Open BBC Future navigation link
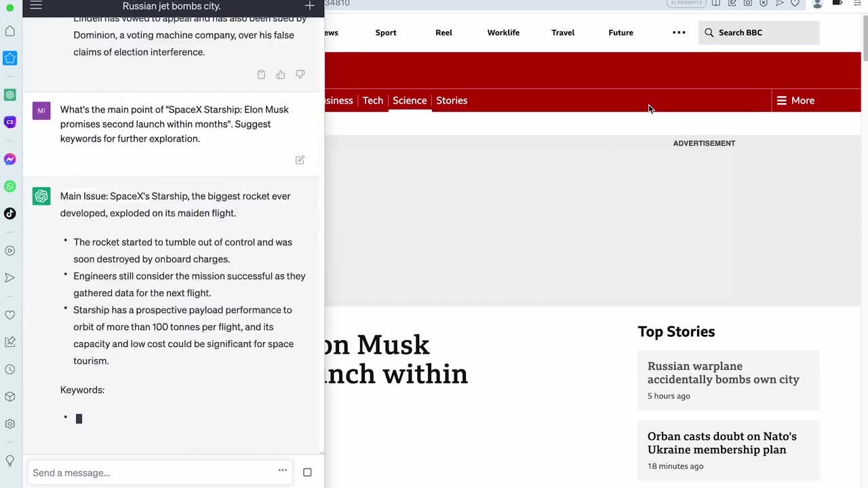The image size is (868, 488). pos(620,33)
